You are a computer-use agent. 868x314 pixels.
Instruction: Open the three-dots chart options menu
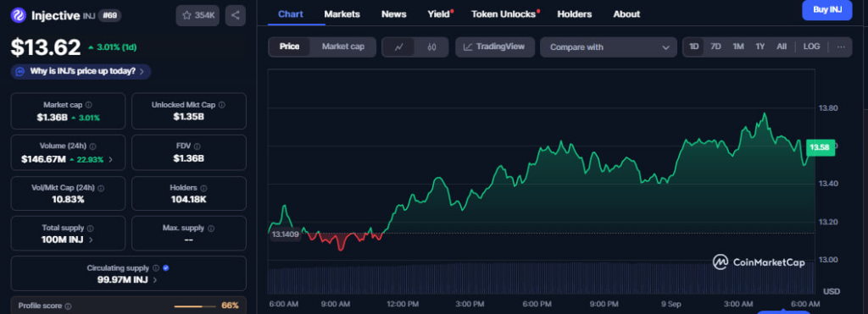841,47
